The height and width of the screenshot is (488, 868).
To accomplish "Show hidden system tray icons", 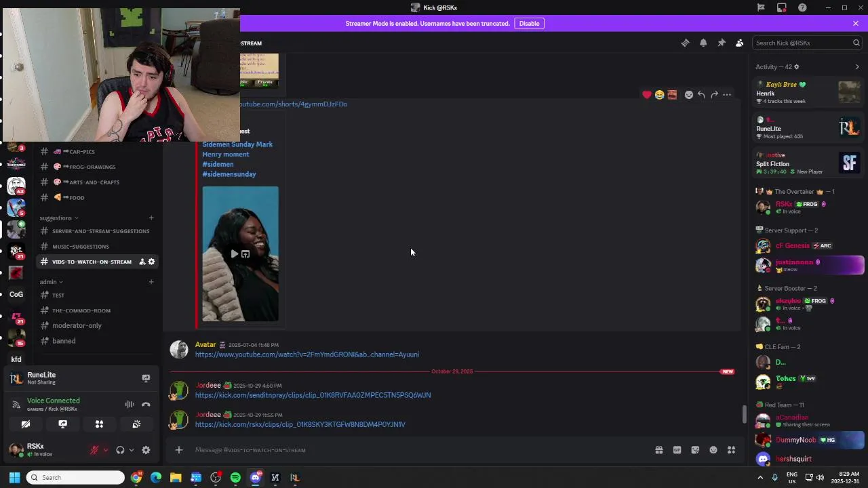I will 760,478.
